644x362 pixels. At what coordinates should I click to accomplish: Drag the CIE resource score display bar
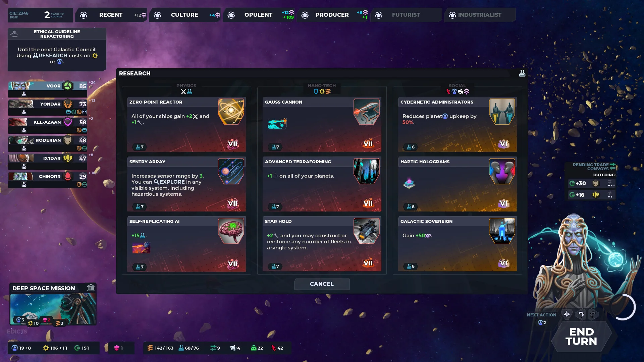pyautogui.click(x=20, y=15)
